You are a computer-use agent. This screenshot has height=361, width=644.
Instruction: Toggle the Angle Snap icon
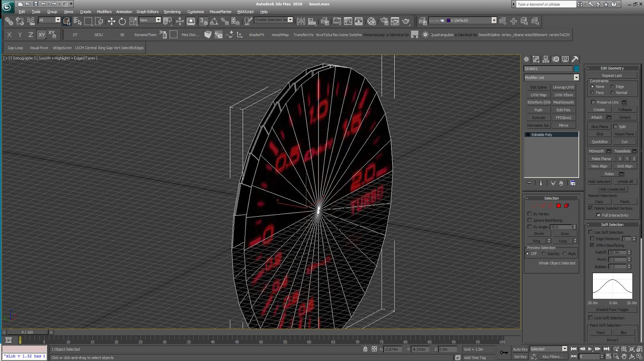point(214,21)
